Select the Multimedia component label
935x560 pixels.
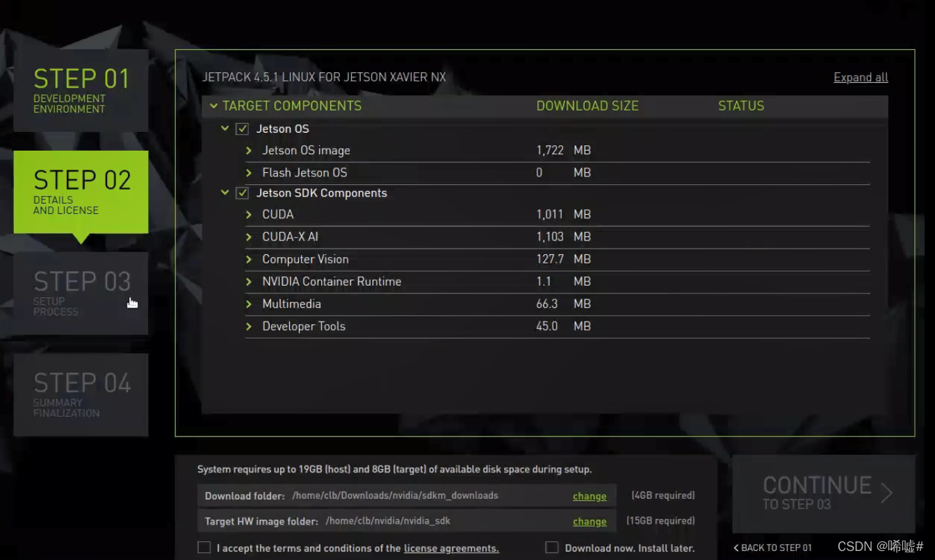pyautogui.click(x=291, y=304)
